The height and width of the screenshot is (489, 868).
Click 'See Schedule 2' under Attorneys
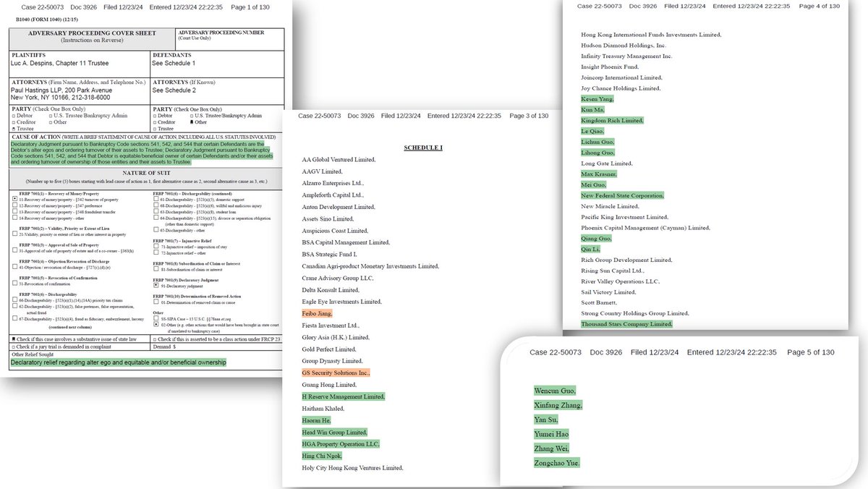[174, 90]
